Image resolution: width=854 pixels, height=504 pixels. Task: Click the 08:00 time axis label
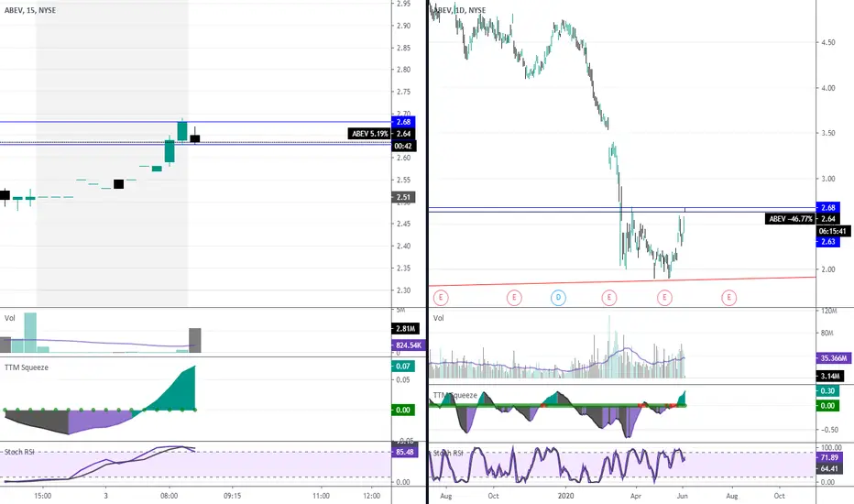click(x=169, y=496)
